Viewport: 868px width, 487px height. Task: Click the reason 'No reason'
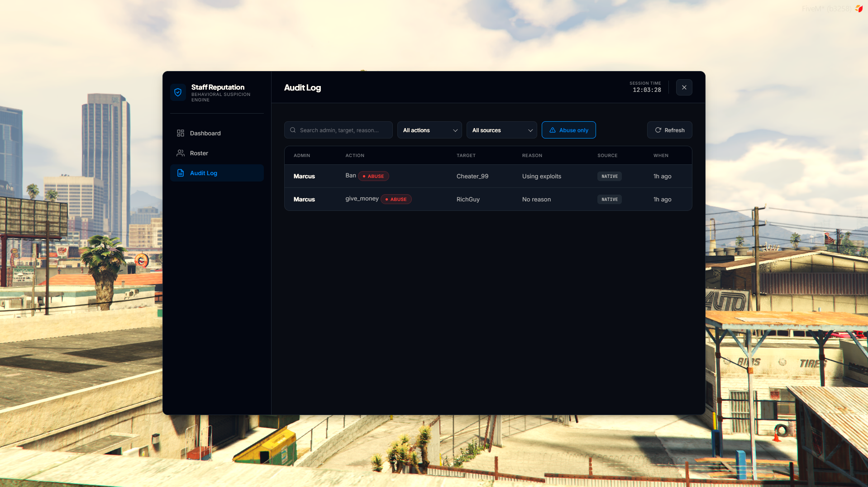[536, 199]
